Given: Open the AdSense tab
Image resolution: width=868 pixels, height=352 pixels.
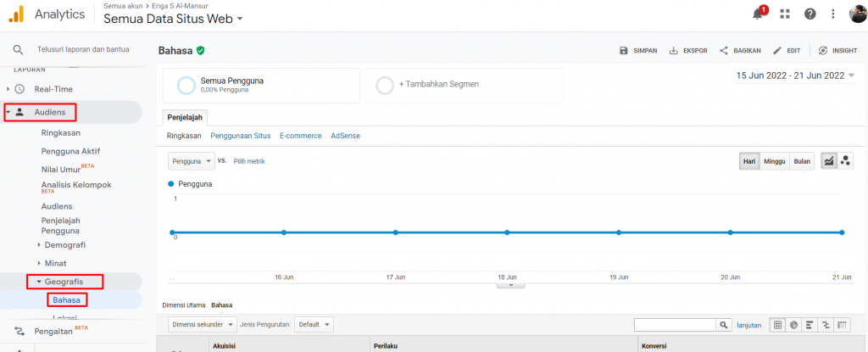Looking at the screenshot, I should [345, 136].
